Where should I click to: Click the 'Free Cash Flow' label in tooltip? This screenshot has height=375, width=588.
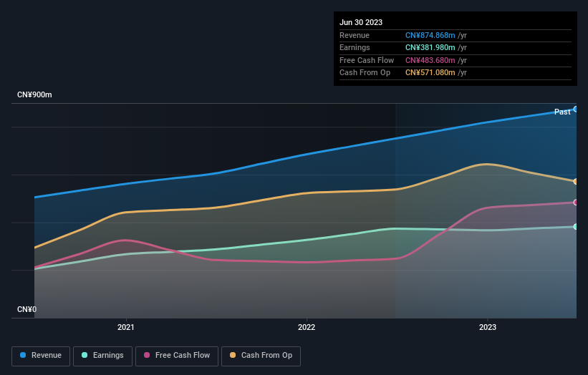[367, 60]
